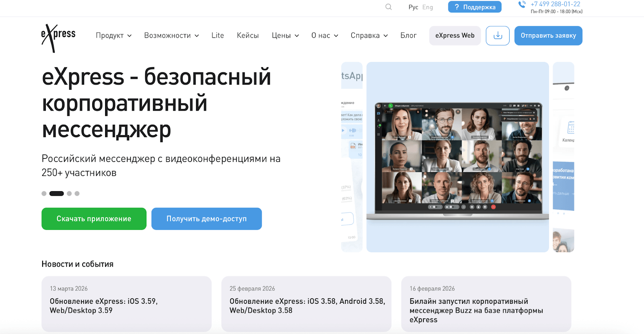
Task: Go to the Блог page
Action: point(408,35)
